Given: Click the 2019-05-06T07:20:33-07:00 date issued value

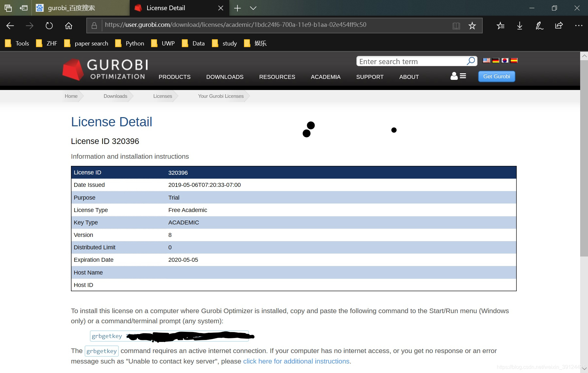Looking at the screenshot, I should coord(204,185).
